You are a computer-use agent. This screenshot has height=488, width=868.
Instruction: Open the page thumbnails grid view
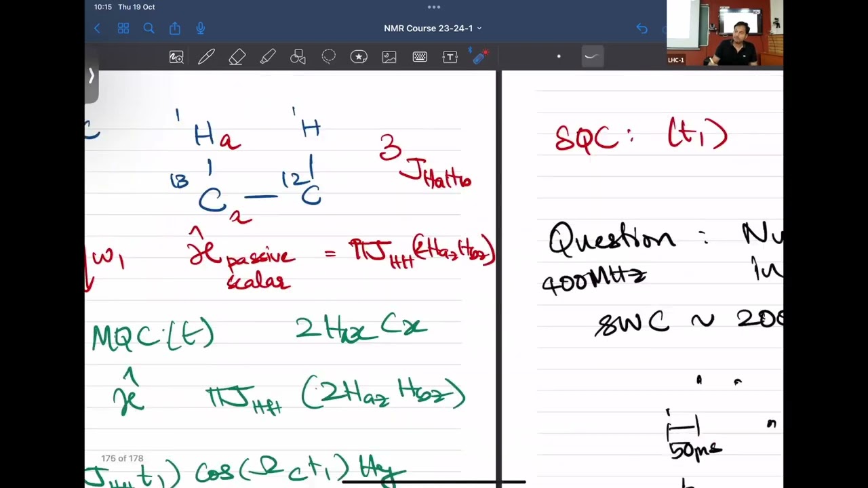[123, 28]
